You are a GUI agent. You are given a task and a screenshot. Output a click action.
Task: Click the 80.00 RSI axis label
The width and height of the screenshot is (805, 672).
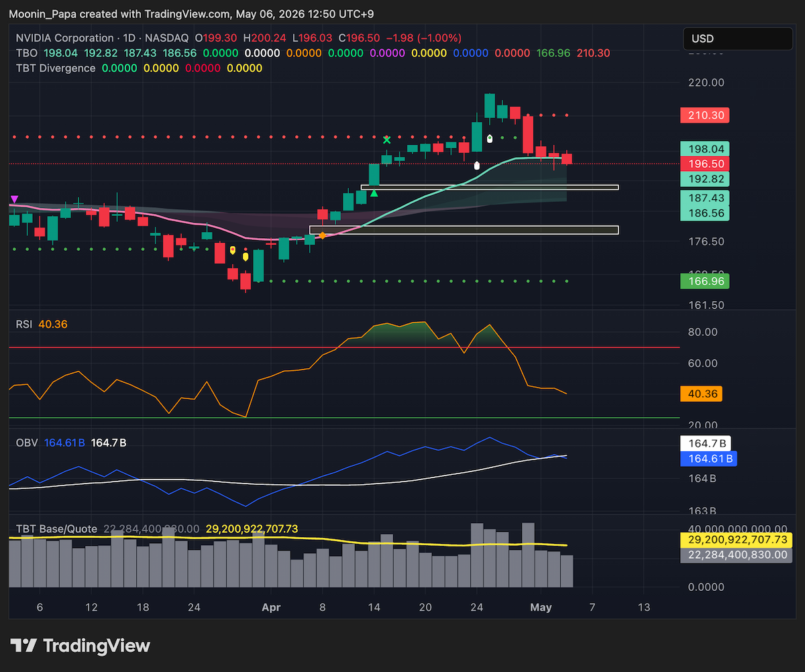[x=704, y=332]
